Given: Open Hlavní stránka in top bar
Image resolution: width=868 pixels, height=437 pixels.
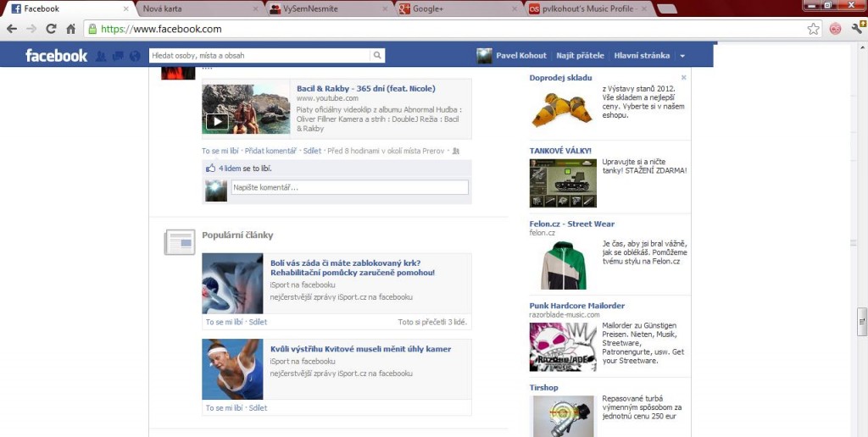Looking at the screenshot, I should tap(642, 55).
